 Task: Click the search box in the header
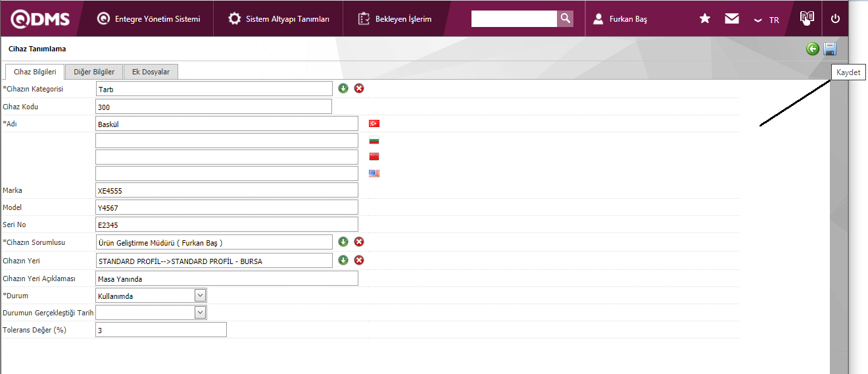coord(514,18)
